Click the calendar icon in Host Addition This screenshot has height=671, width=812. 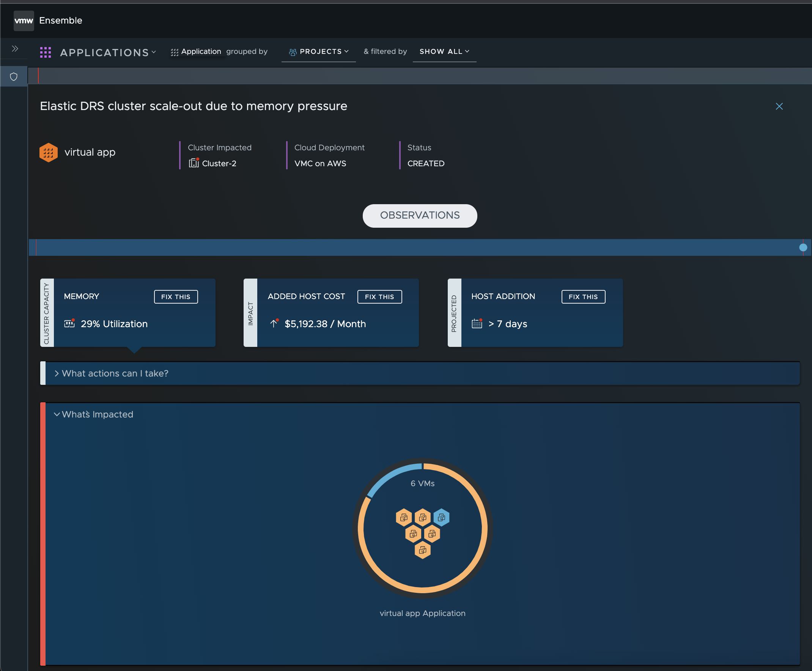click(x=477, y=323)
